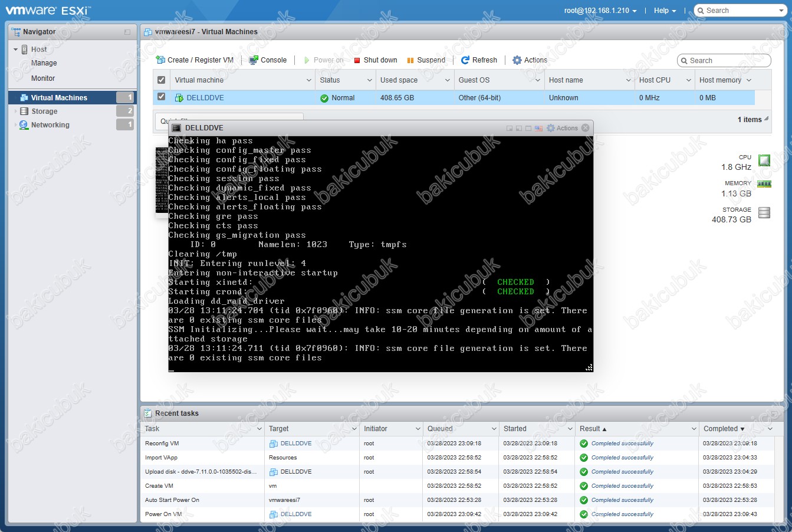Viewport: 792px width, 532px height.
Task: Open the Guest OS column dropdown arrow
Action: pos(538,80)
